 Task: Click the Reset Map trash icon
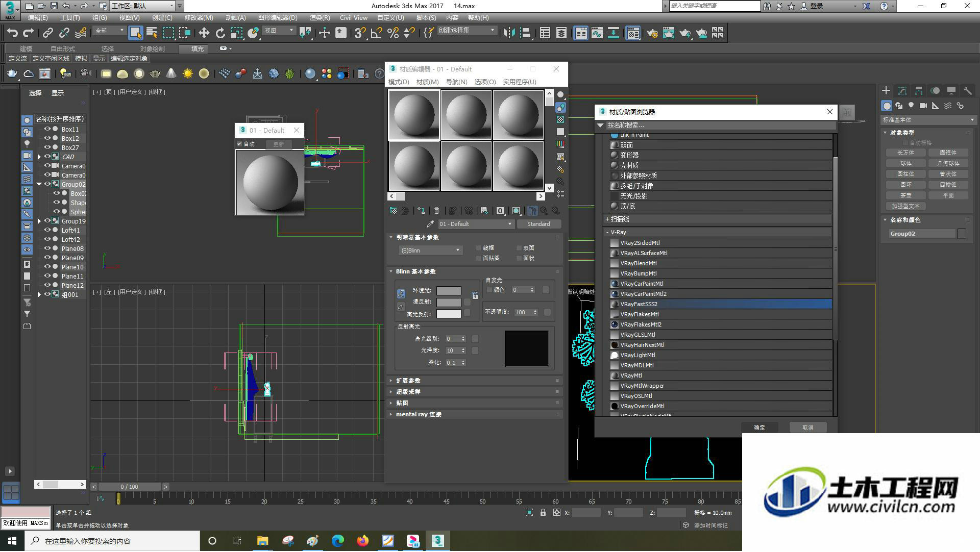click(436, 211)
